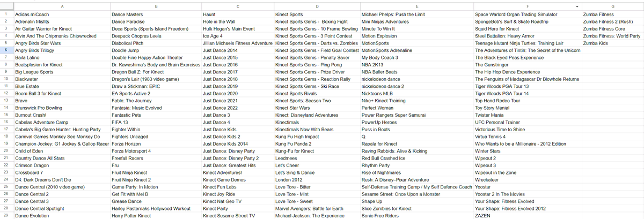Select the 'Fruit Ninja Kinect 2' cell
644x219 pixels.
click(156, 180)
